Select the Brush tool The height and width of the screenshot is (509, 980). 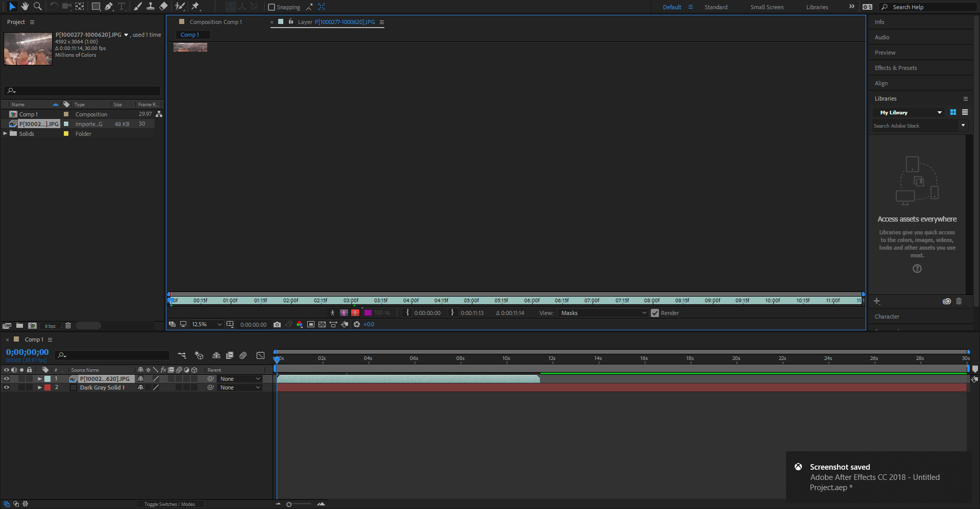(138, 7)
